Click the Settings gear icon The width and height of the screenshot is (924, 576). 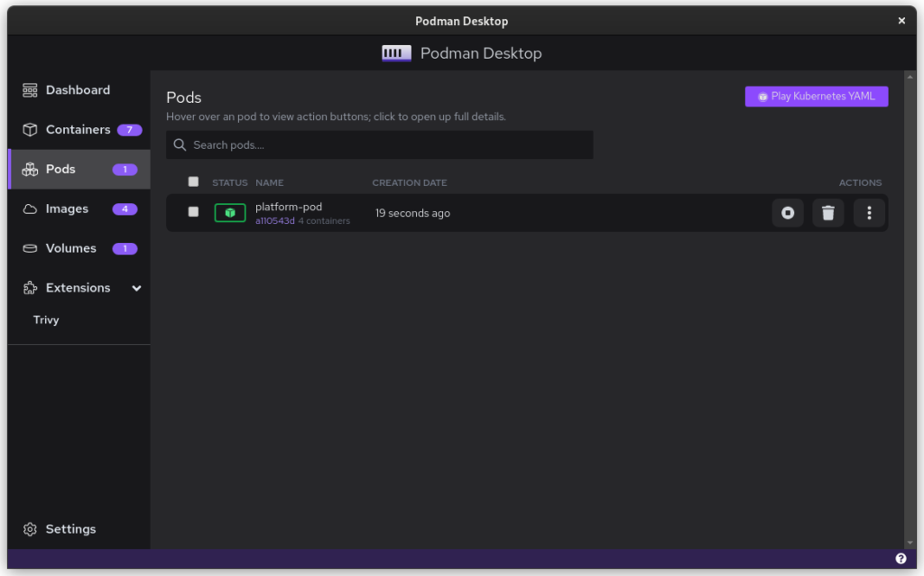30,529
